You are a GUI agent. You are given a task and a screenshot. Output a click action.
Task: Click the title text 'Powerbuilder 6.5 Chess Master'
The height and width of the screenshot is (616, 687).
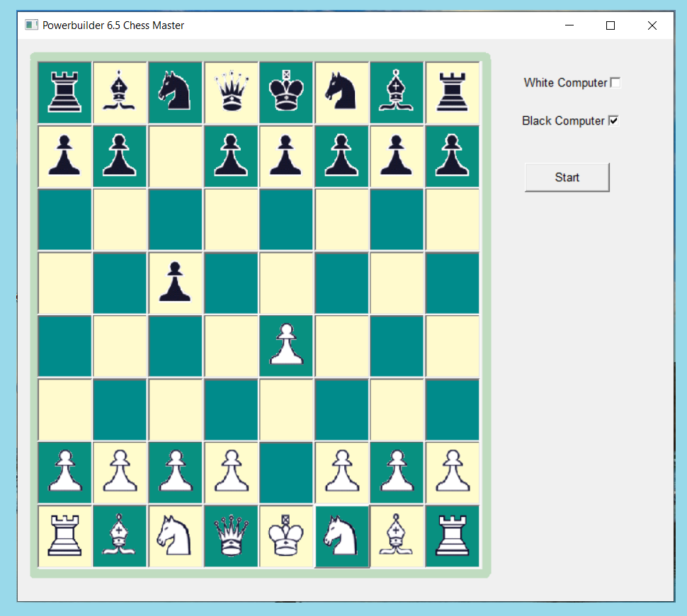click(113, 25)
